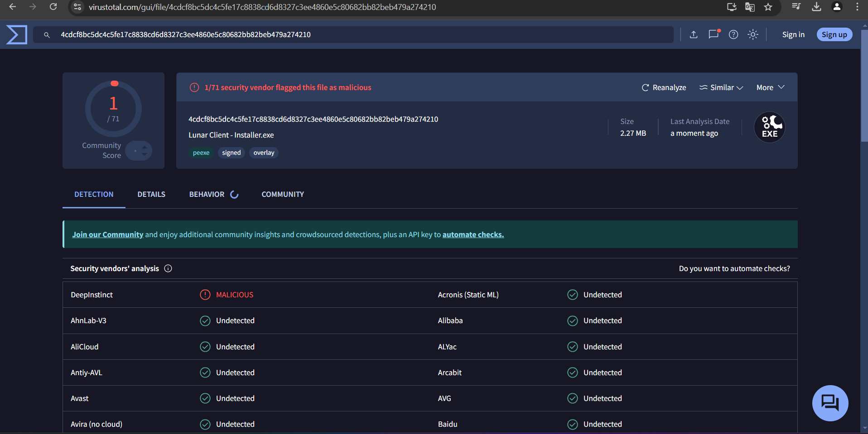
Task: Reload the page with browser refresh icon
Action: 53,7
